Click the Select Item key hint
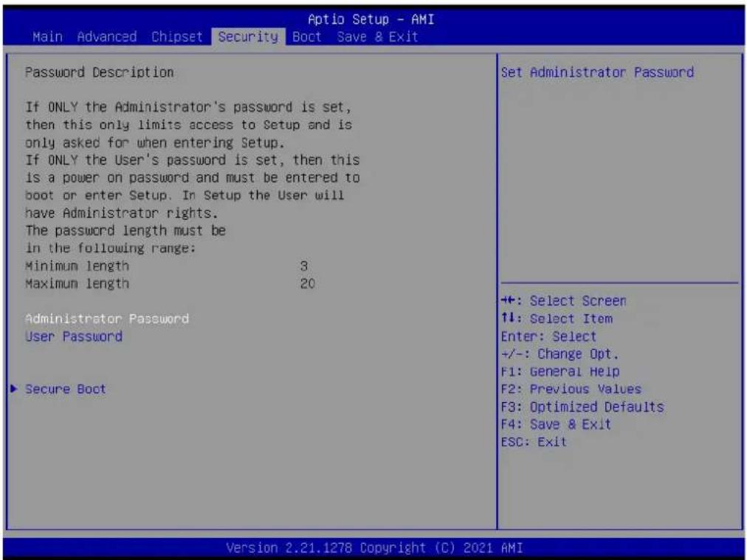747x560 pixels. click(557, 319)
